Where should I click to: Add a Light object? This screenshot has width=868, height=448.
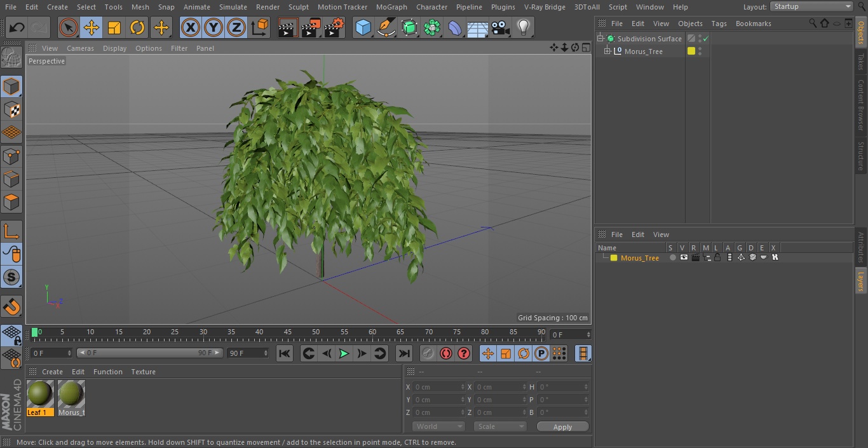point(523,28)
